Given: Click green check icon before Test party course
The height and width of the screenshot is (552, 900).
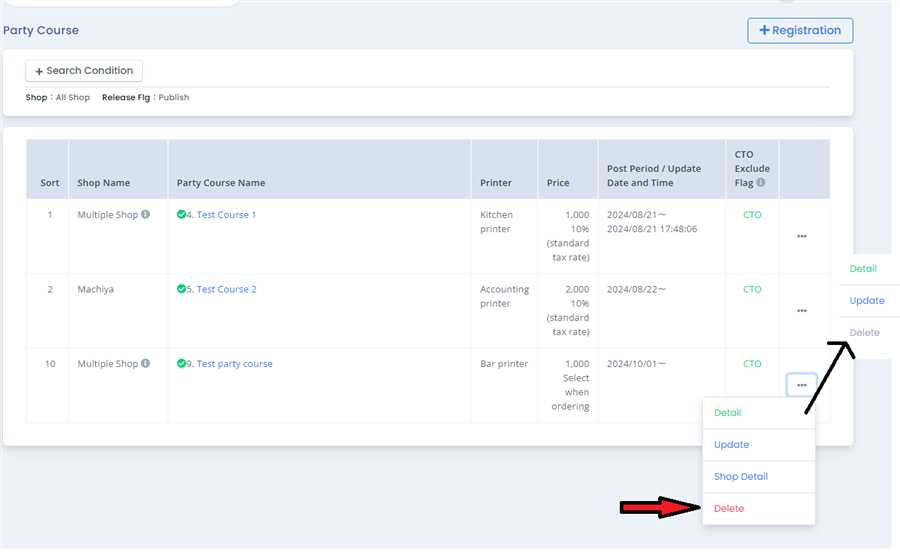Looking at the screenshot, I should [x=181, y=364].
